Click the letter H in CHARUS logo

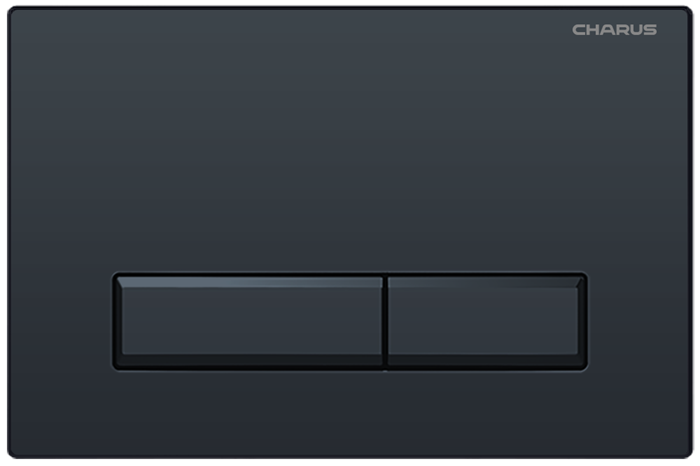click(593, 30)
